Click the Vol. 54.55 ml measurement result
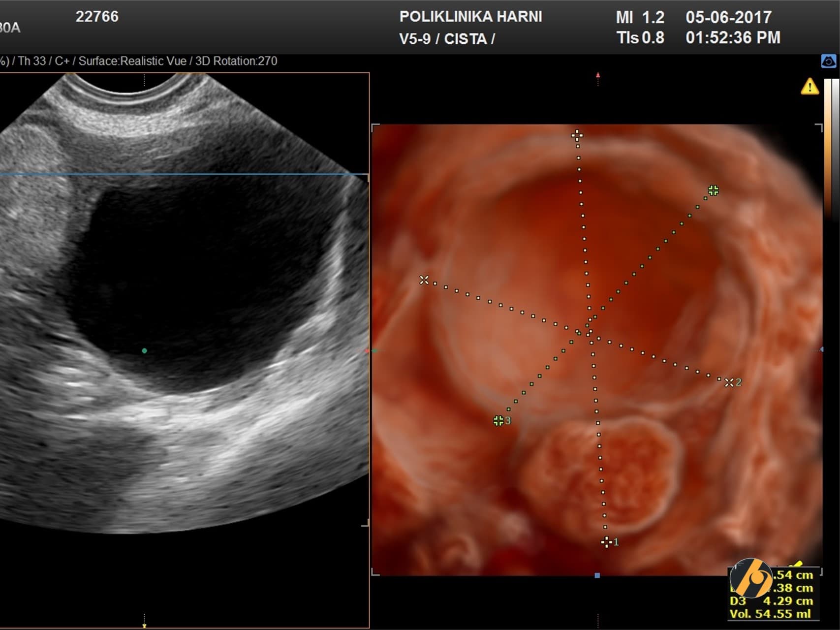840x630 pixels. [x=770, y=614]
